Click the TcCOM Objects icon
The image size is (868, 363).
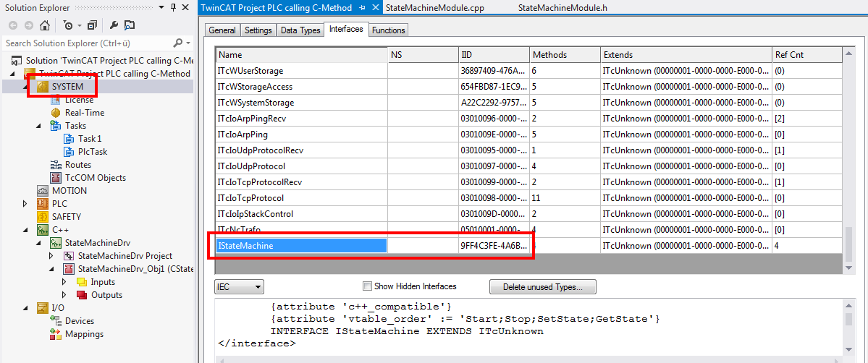click(x=55, y=178)
